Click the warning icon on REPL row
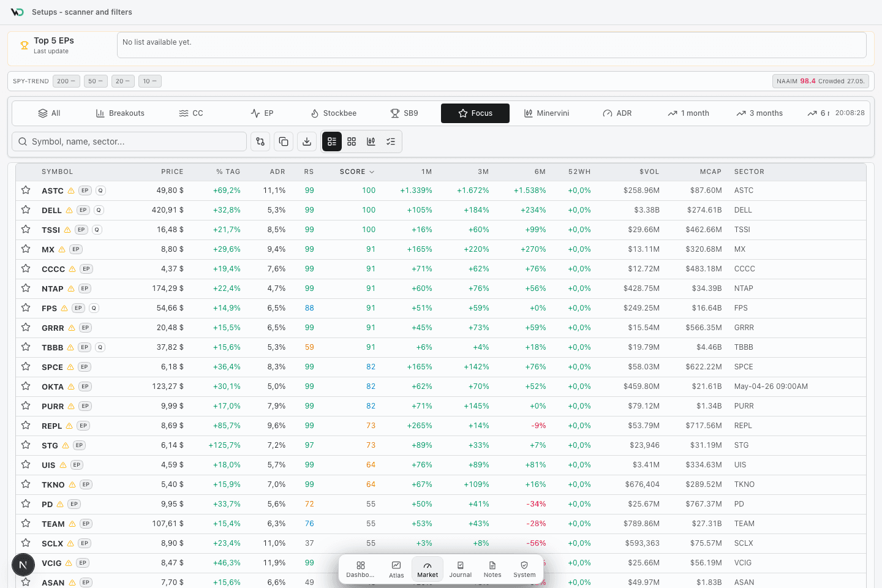 click(69, 426)
